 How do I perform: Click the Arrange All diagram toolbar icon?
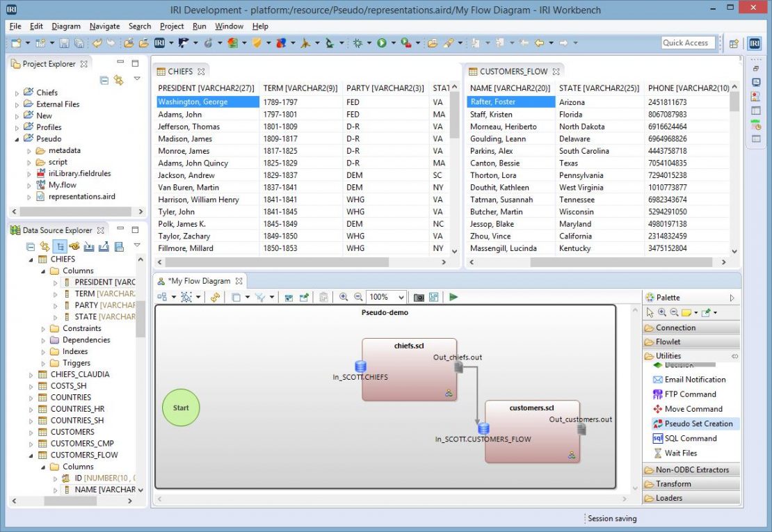tap(162, 297)
